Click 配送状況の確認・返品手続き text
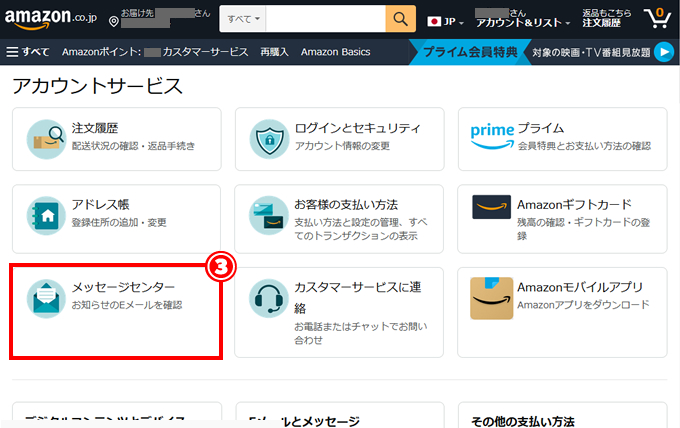 133,146
